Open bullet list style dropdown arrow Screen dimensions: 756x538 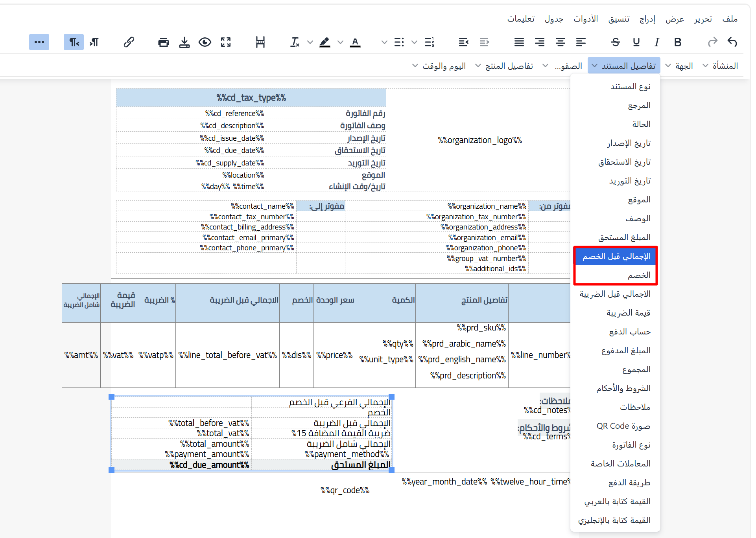384,42
